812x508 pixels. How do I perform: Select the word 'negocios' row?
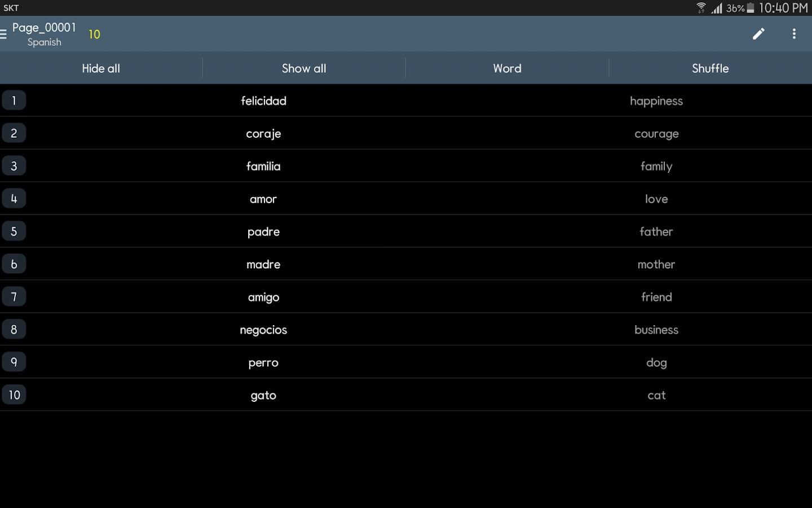[x=263, y=330]
